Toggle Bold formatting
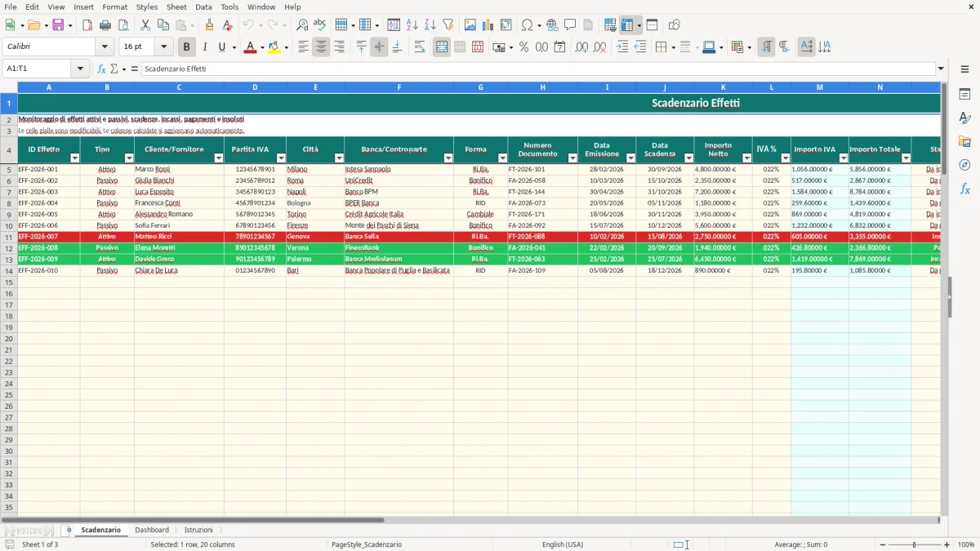The height and width of the screenshot is (551, 980). click(187, 47)
